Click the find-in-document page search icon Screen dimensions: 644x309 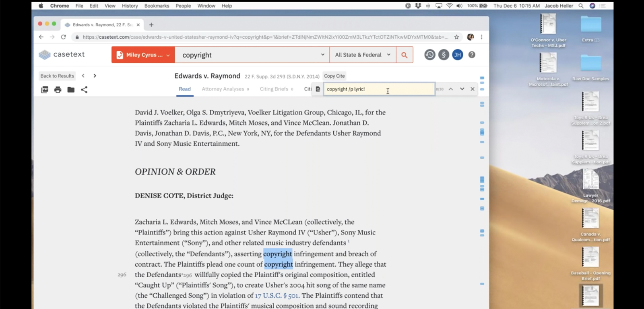[x=318, y=89]
